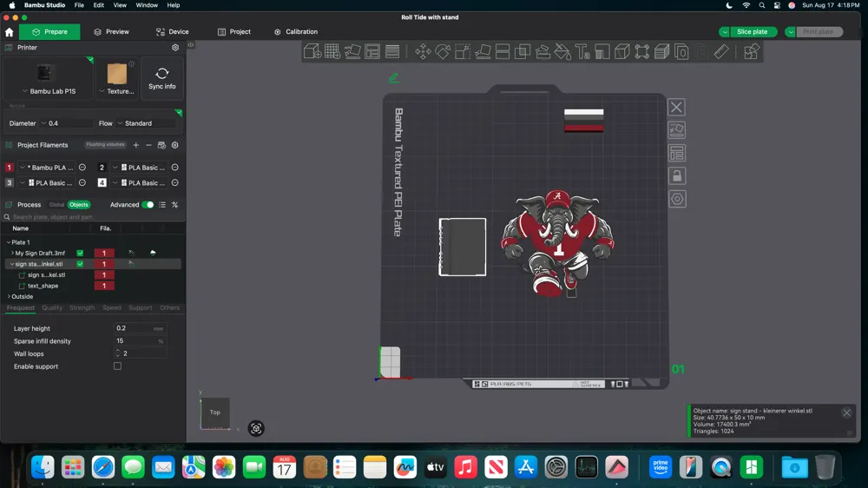Open Project Filaments settings gear icon
The height and width of the screenshot is (488, 868).
coord(175,145)
